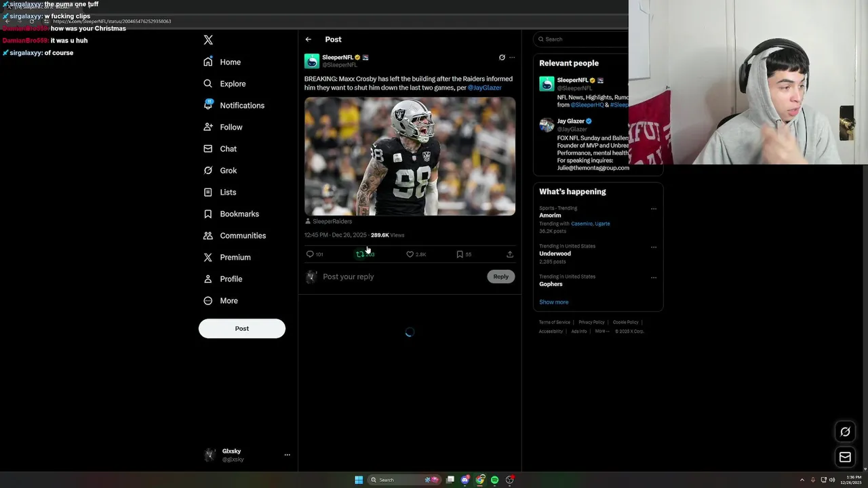Image resolution: width=868 pixels, height=488 pixels.
Task: Open Chat from the envelope sidebar icon
Action: click(208, 148)
